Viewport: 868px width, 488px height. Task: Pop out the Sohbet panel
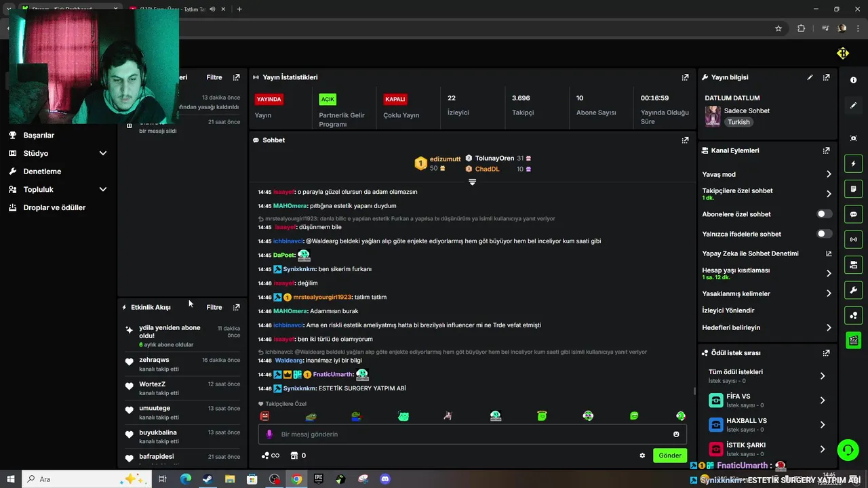685,140
